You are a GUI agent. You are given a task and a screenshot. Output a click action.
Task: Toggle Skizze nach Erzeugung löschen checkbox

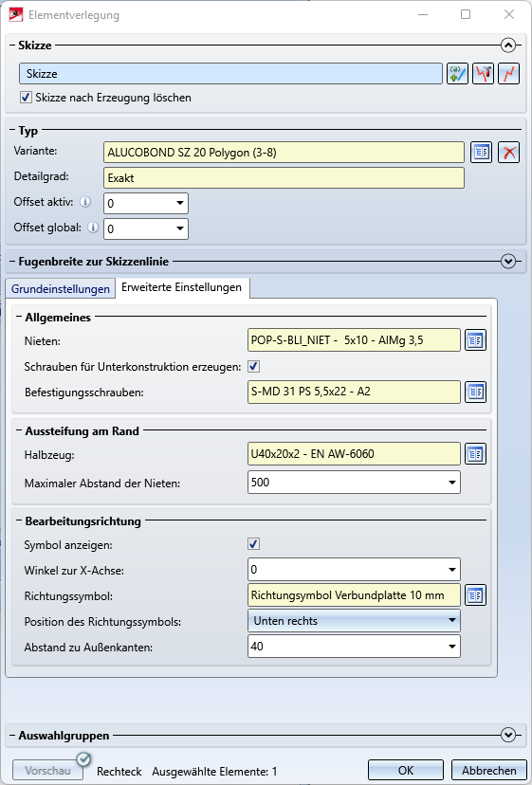pos(26,97)
